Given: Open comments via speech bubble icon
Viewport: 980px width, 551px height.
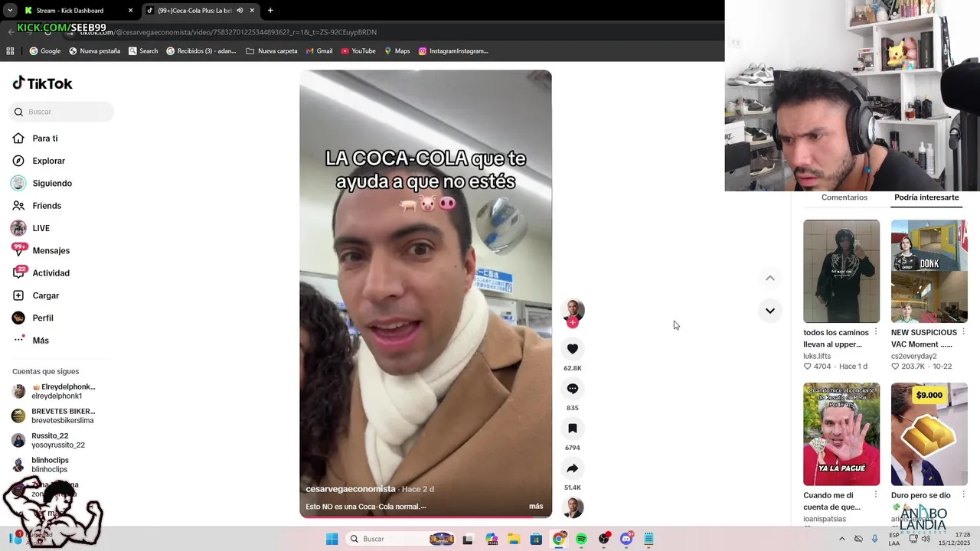Looking at the screenshot, I should 573,389.
